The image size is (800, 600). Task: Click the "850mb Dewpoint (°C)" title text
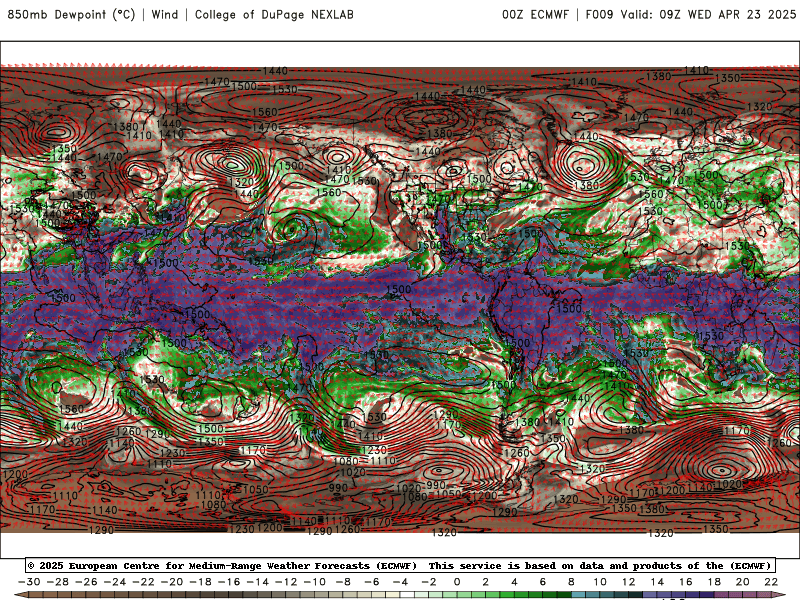pyautogui.click(x=71, y=14)
